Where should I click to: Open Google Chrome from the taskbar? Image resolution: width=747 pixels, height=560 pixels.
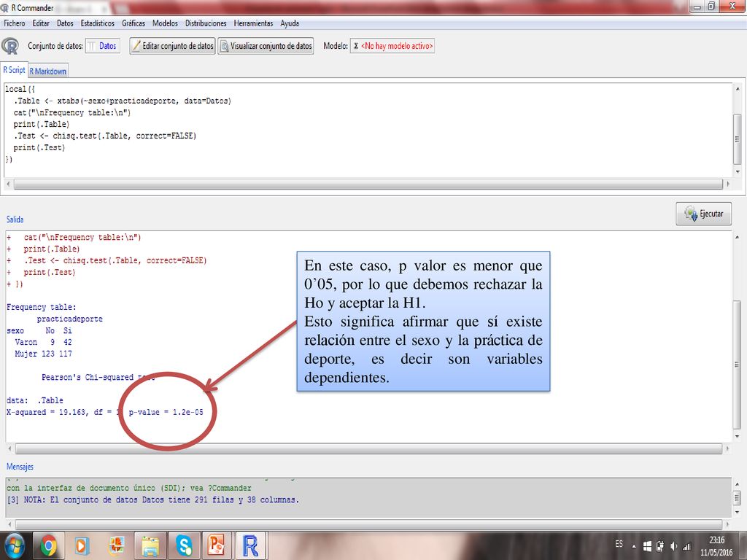48,545
